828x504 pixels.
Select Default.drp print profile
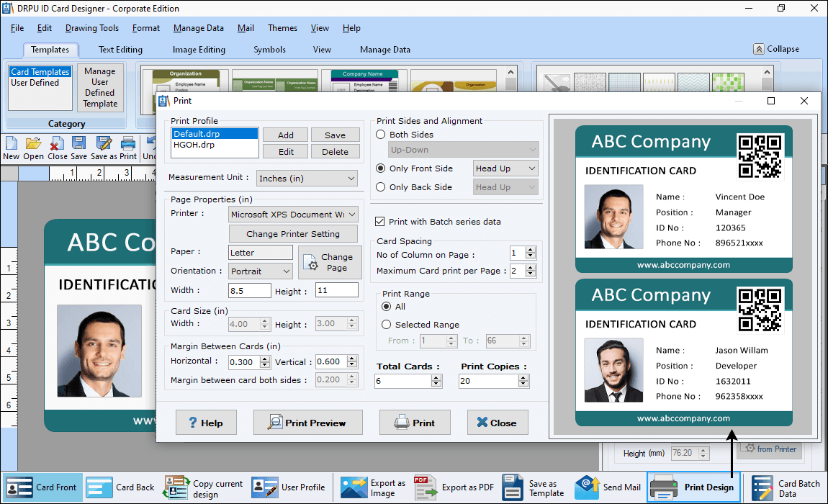215,134
